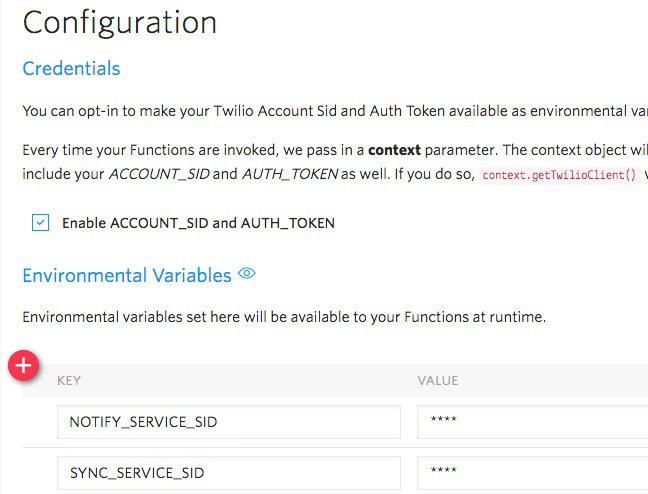Click the italic AUTH_TOKEN text
648x494 pixels.
pyautogui.click(x=290, y=174)
